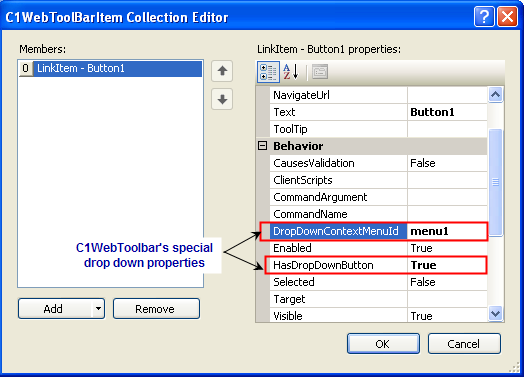Confirm changes with the OK button
Image resolution: width=524 pixels, height=377 pixels.
383,343
